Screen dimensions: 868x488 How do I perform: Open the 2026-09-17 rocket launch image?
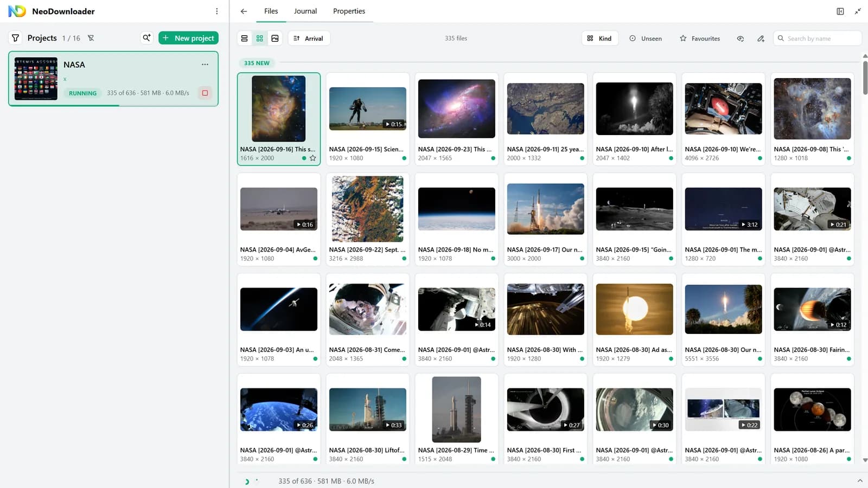(x=546, y=209)
